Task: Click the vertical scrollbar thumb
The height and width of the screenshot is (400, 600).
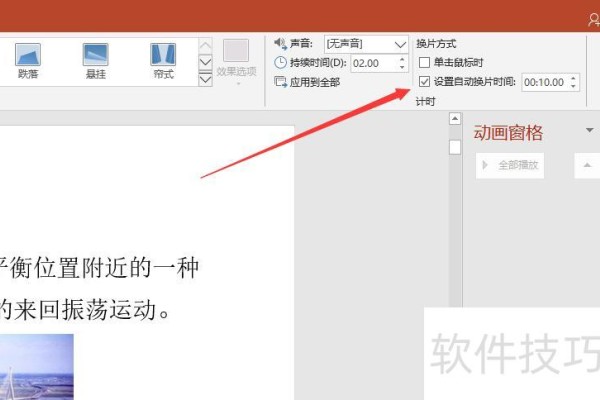Action: click(x=455, y=147)
